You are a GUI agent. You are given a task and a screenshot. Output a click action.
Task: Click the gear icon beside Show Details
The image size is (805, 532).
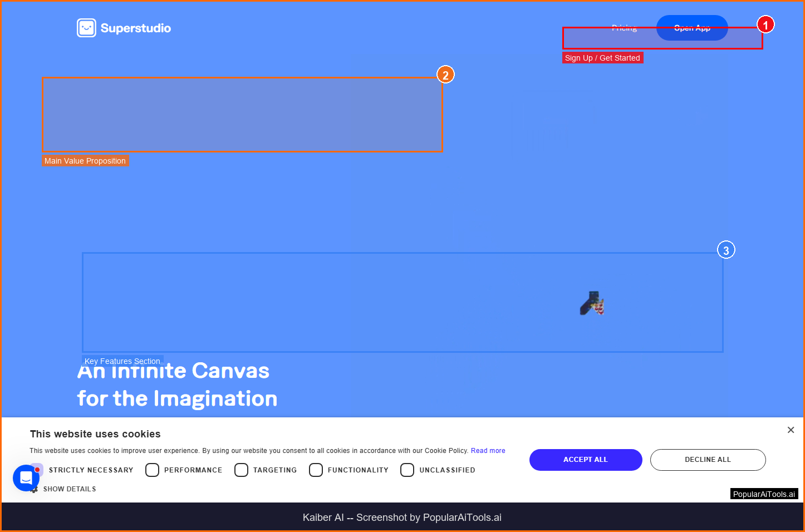[x=34, y=489]
